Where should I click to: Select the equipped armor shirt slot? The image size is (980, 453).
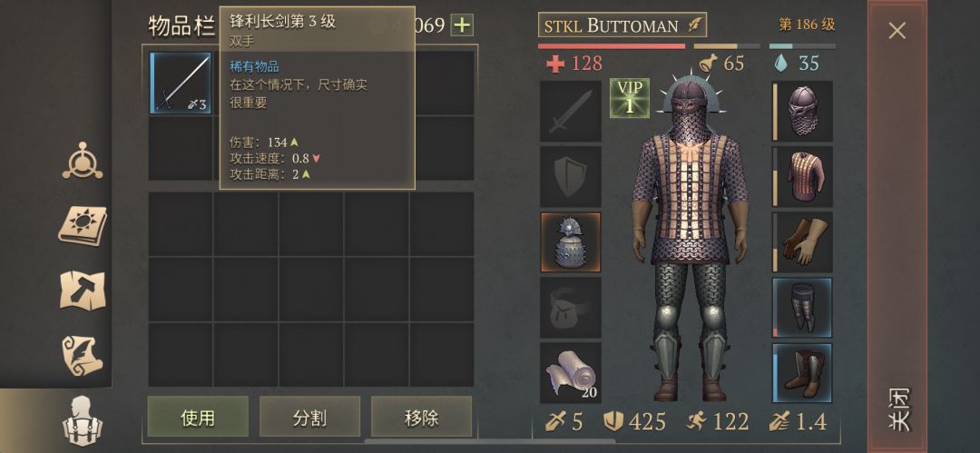tap(802, 177)
